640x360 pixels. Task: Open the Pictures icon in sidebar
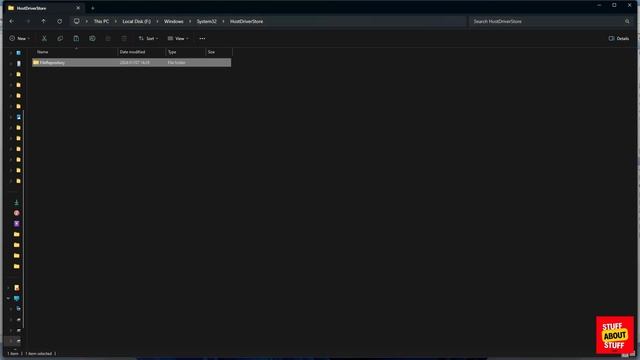18,117
